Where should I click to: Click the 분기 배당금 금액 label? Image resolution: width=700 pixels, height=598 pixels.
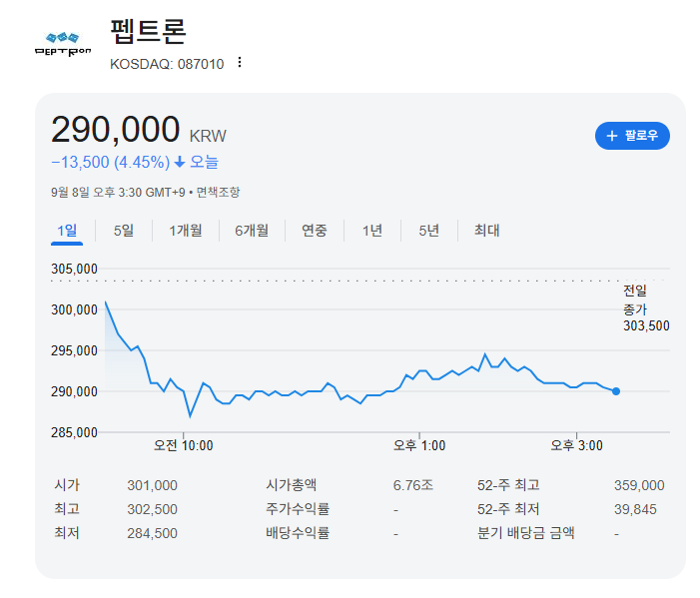(x=526, y=533)
